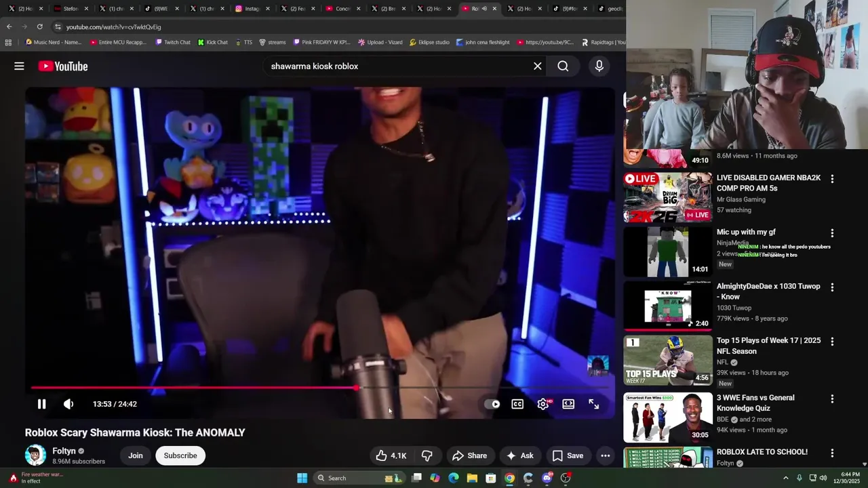868x488 pixels.
Task: Open the Chrome apps grid icon
Action: coord(8,42)
